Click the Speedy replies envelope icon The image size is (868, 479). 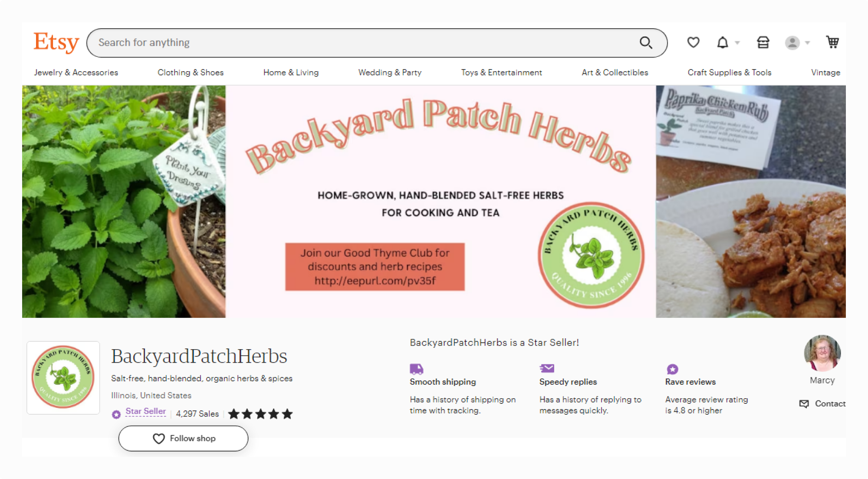[547, 368]
